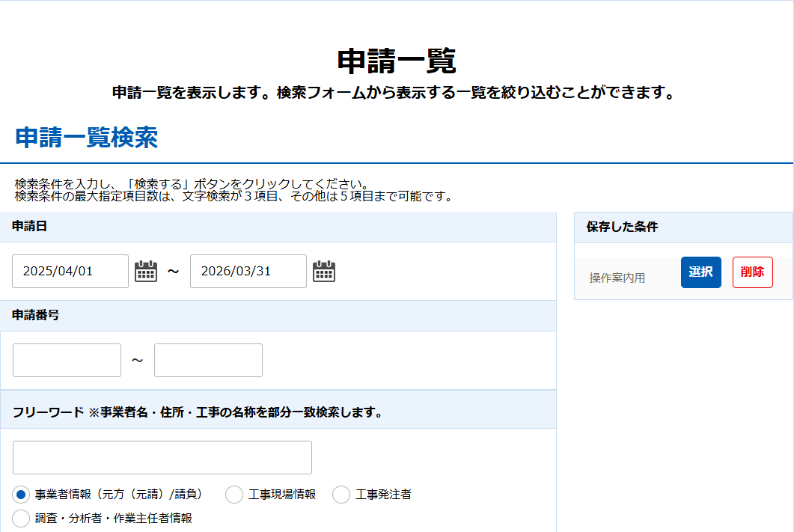Viewport: 794px width, 532px height.
Task: Click the 保存した条件 panel header
Action: coord(682,227)
